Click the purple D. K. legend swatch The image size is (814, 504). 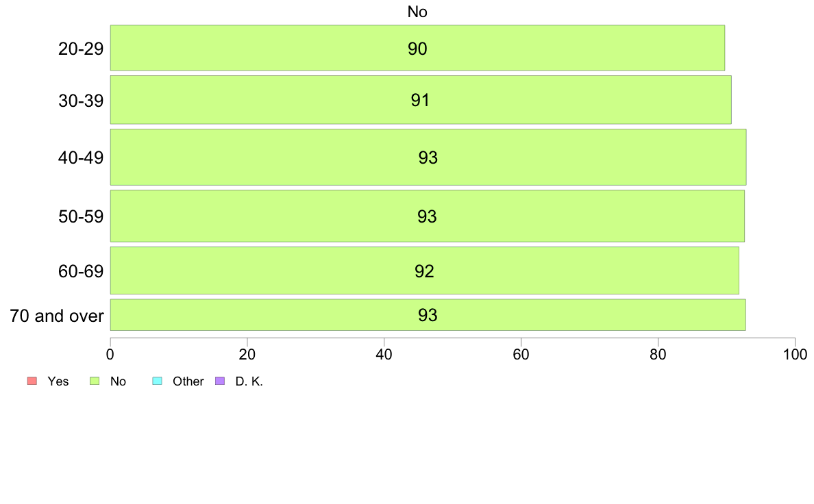(220, 381)
